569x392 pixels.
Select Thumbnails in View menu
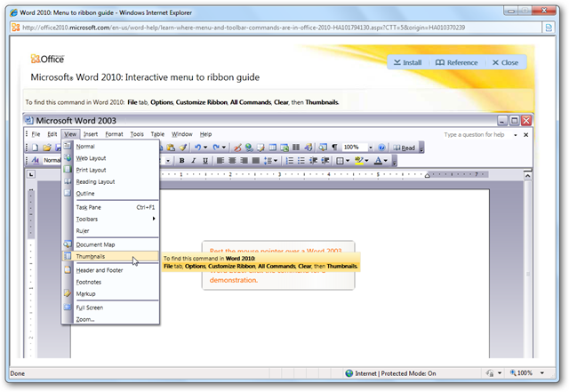tap(110, 256)
